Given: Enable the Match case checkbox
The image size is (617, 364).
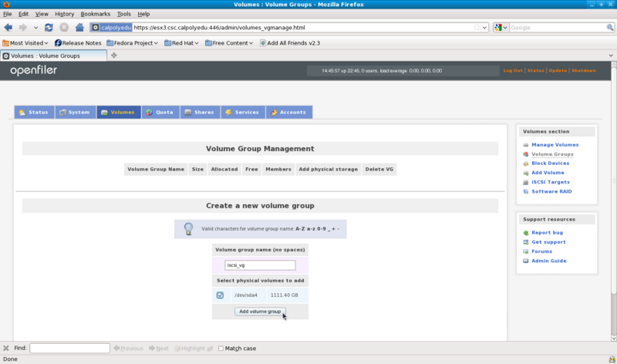Looking at the screenshot, I should (x=221, y=349).
